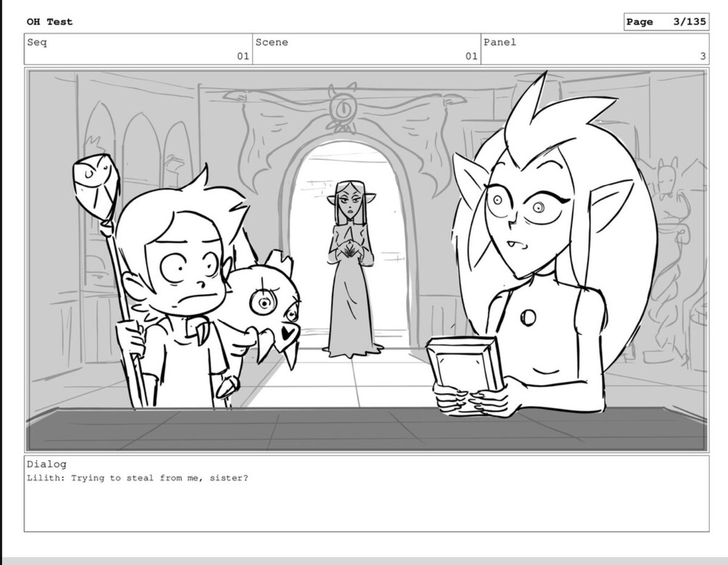Click the storyboard panel drawing
Image resolution: width=728 pixels, height=565 pixels.
coord(366,260)
